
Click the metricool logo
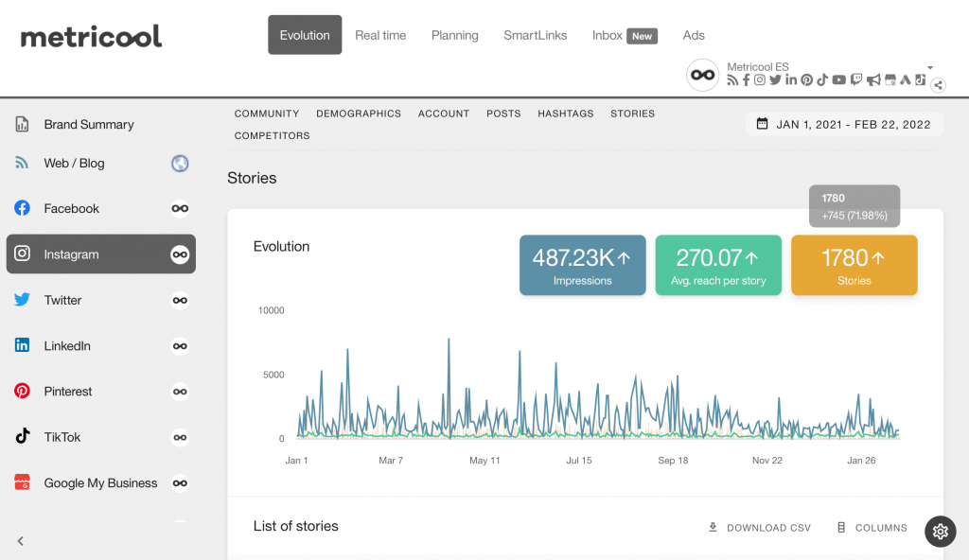92,36
